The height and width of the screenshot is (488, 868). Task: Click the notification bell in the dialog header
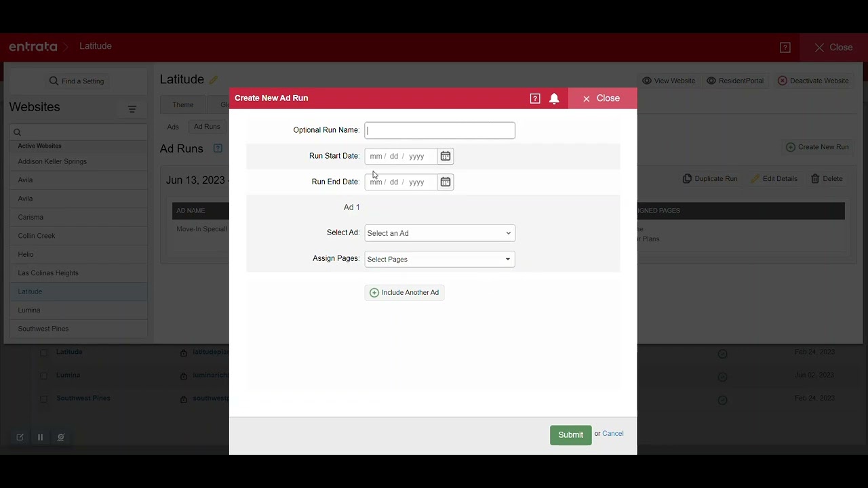tap(554, 98)
